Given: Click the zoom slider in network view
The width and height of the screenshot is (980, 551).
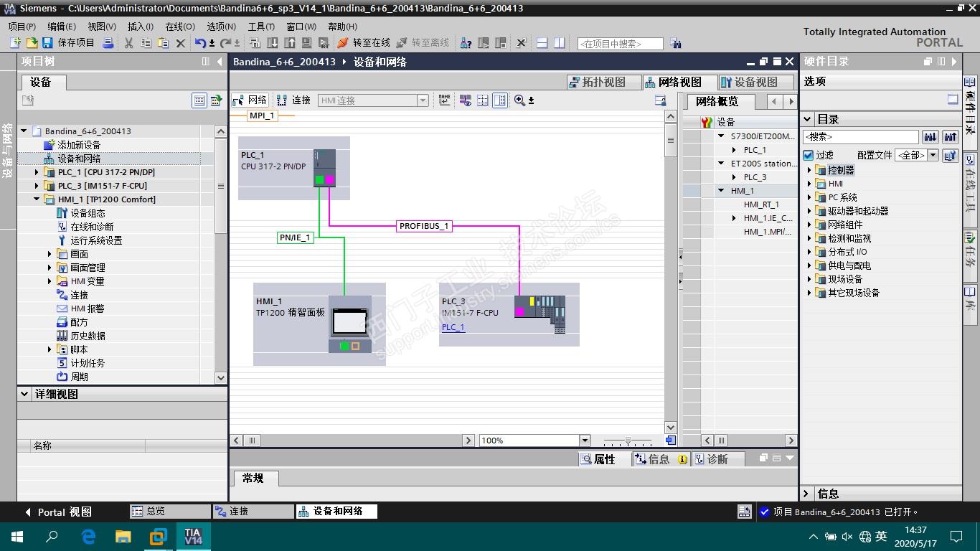Looking at the screenshot, I should pyautogui.click(x=628, y=441).
